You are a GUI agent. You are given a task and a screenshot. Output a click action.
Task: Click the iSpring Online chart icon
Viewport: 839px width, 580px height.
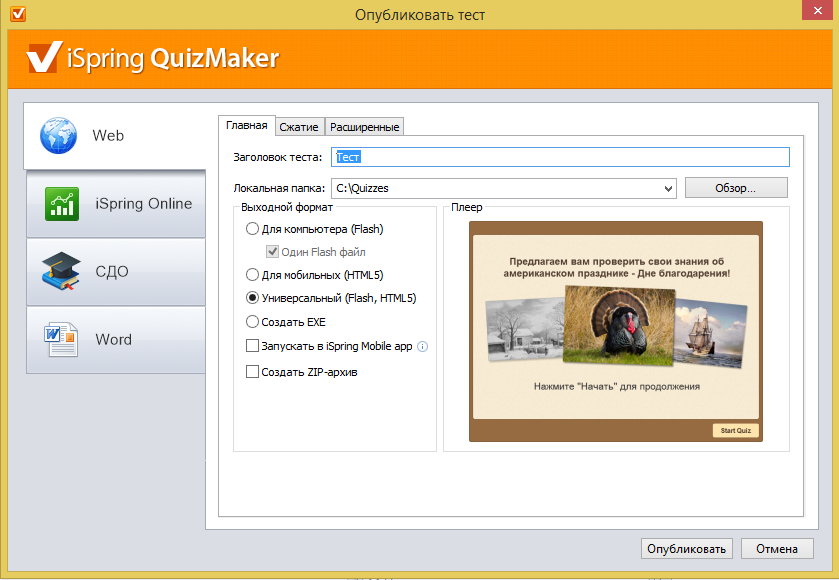(62, 204)
